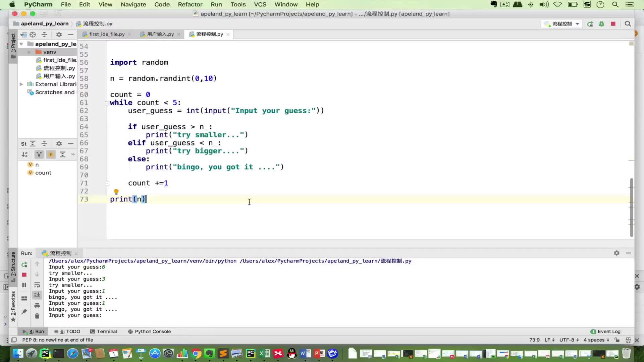Viewport: 644px width, 362px height.
Task: Click the locate/scroll from source target icon
Action: click(33, 35)
